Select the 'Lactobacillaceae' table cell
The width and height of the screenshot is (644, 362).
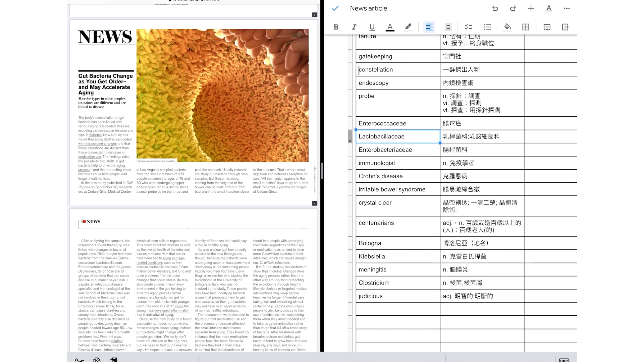pos(398,136)
